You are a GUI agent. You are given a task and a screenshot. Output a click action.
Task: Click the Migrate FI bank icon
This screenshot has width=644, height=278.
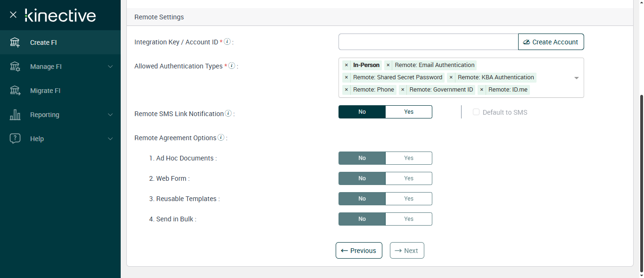coord(15,91)
